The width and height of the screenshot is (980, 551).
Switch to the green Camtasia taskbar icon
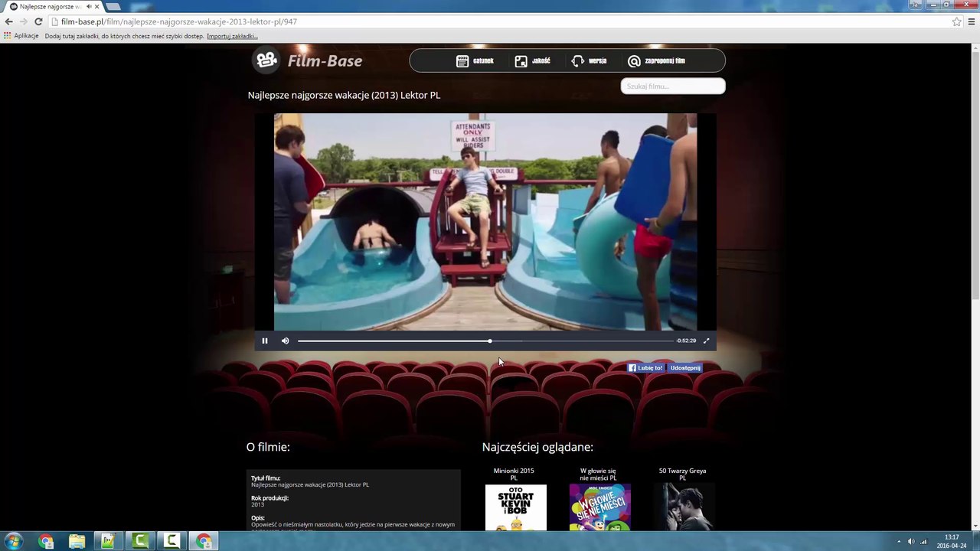(x=140, y=541)
